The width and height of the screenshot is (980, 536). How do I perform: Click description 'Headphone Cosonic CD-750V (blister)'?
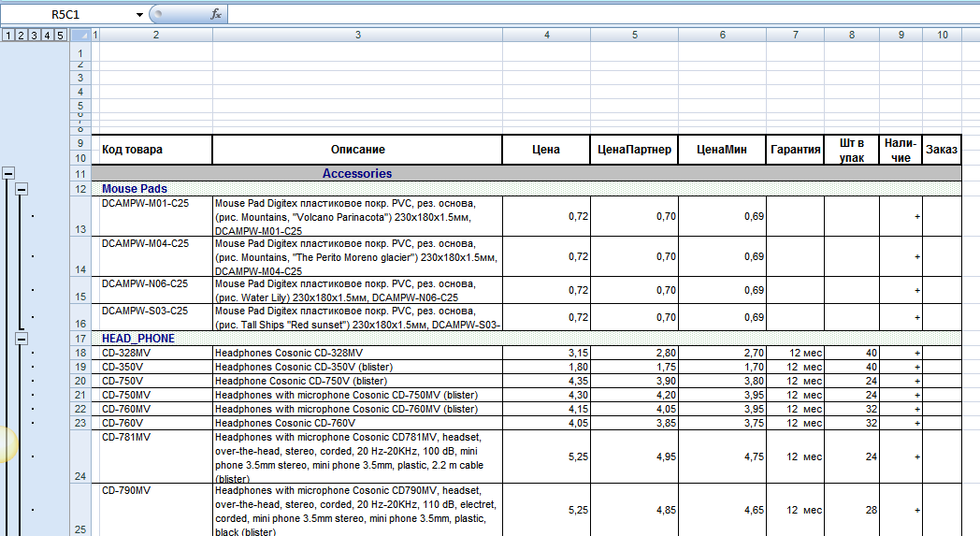click(357, 381)
